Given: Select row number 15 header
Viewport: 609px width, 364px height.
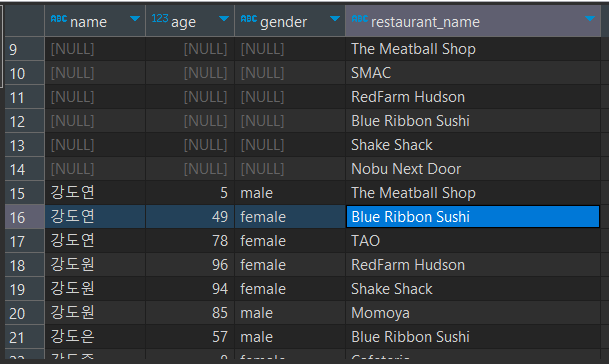Looking at the screenshot, I should click(x=24, y=193).
